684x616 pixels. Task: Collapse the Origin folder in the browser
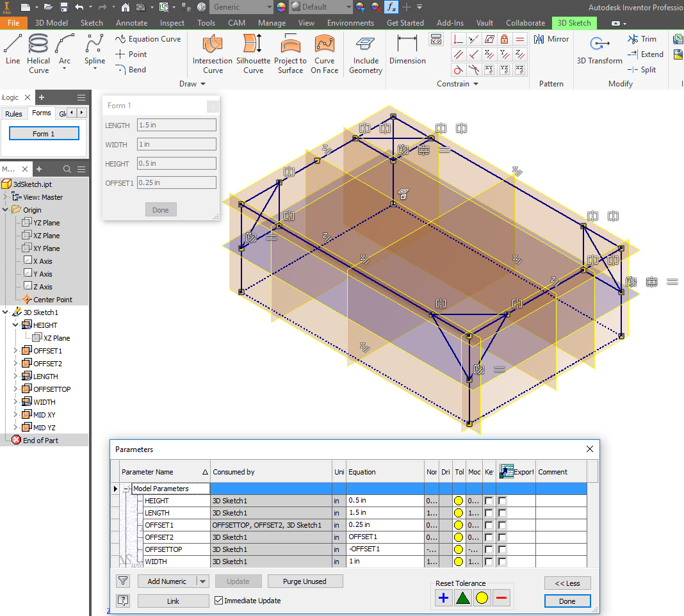[5, 209]
